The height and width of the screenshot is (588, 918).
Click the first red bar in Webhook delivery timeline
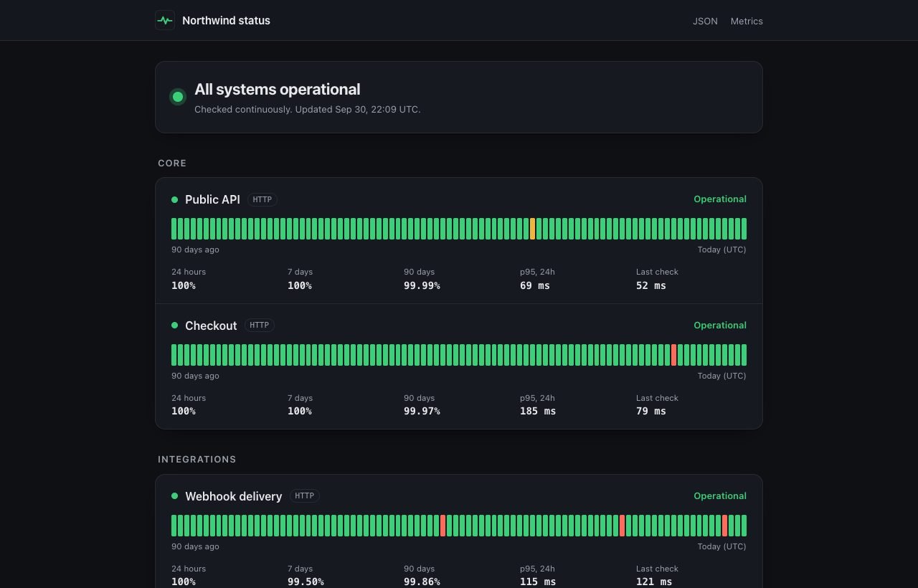(x=443, y=526)
